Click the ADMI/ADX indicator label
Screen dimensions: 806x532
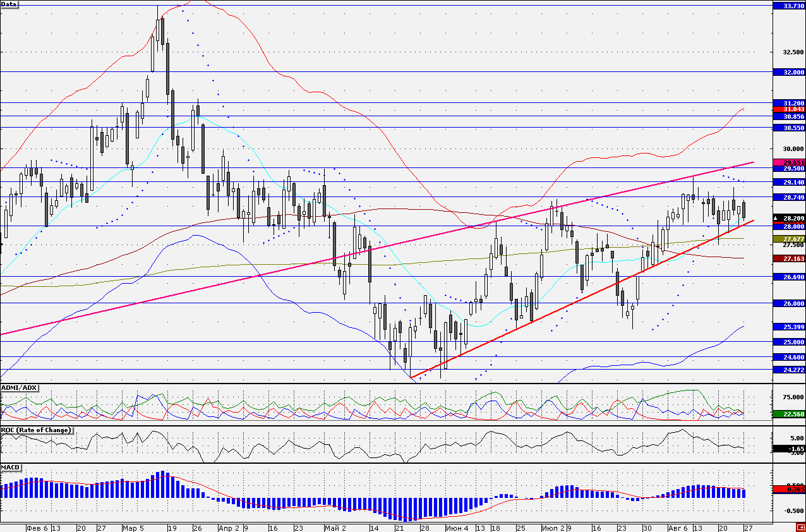pos(18,387)
